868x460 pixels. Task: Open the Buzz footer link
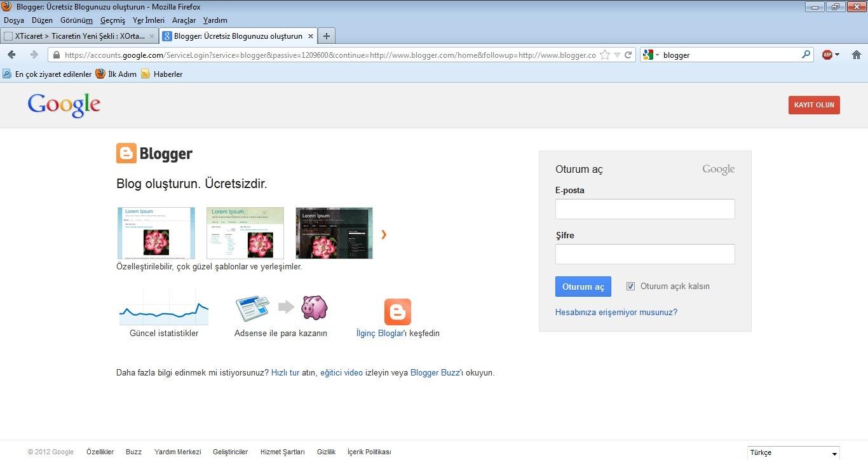[133, 452]
